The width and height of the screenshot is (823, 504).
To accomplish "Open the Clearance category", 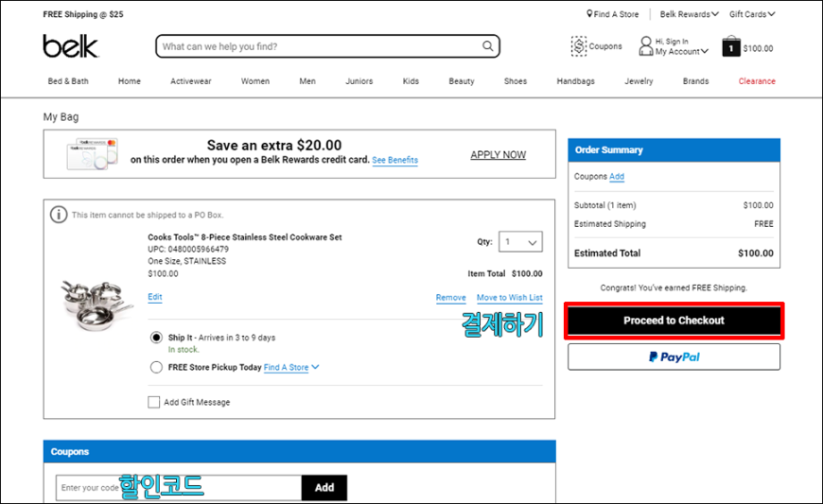I will (x=757, y=81).
